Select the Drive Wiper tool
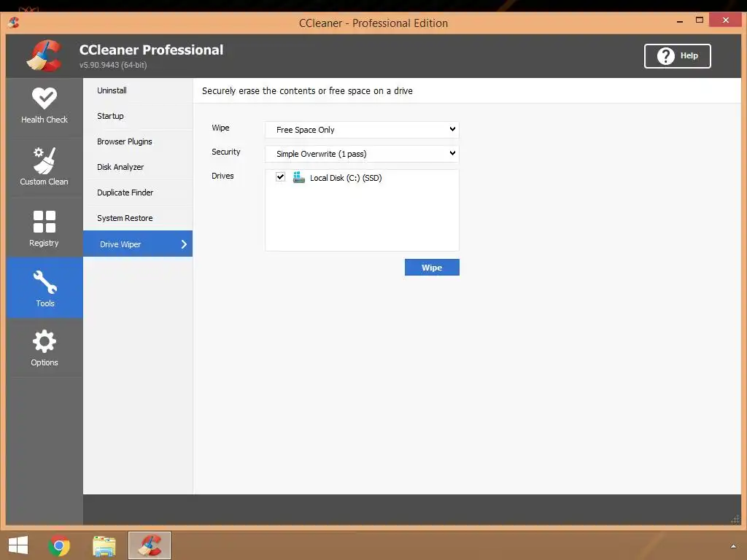Screen dimensions: 747x560 pyautogui.click(x=138, y=244)
